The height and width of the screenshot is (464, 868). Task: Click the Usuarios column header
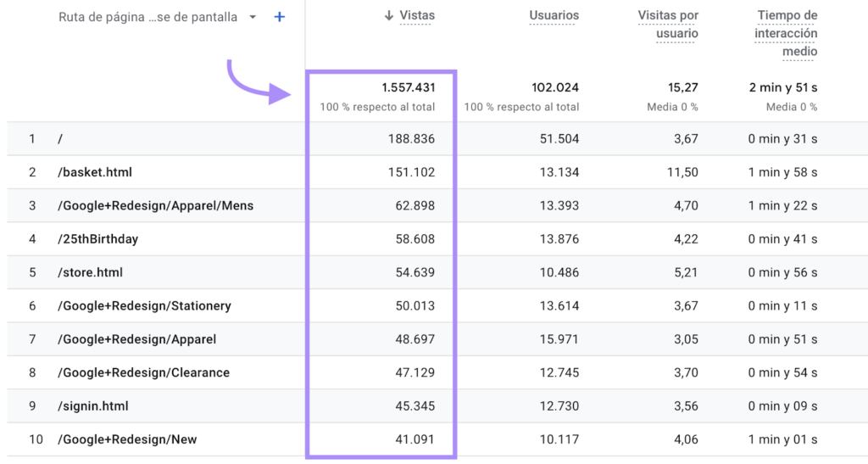[x=554, y=16]
